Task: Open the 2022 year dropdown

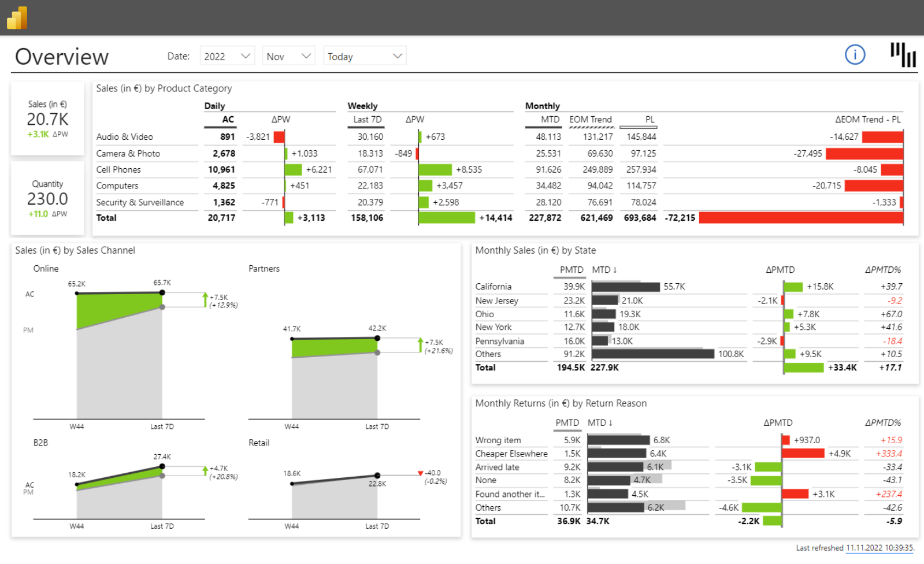Action: [x=227, y=56]
